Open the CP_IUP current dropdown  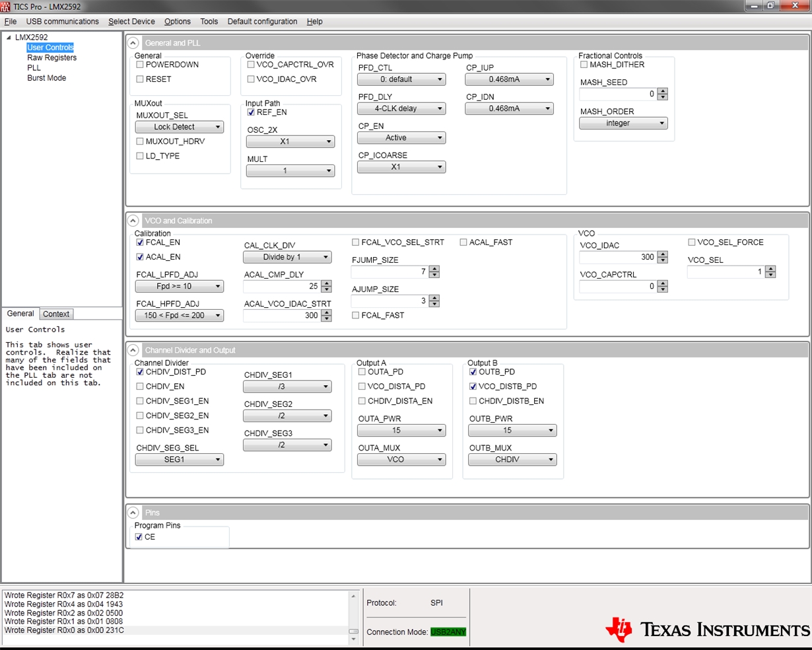pos(509,79)
